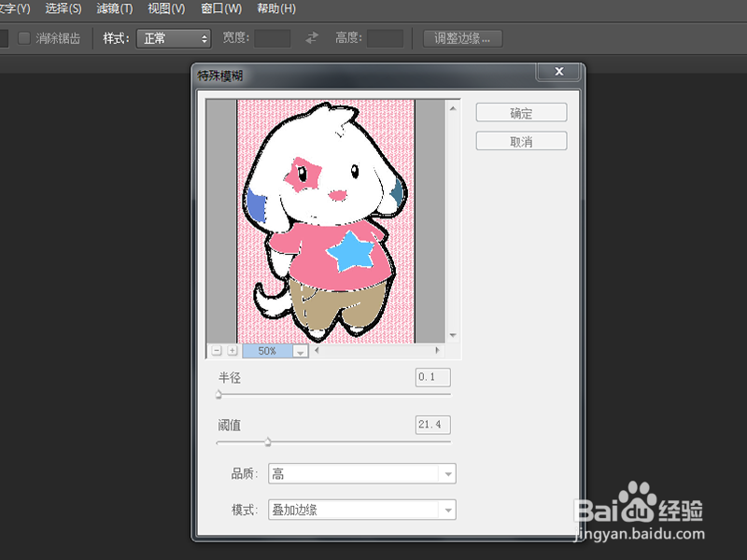Open the 50% zoom level dropdown
Viewport: 747px width, 560px height.
coord(300,352)
